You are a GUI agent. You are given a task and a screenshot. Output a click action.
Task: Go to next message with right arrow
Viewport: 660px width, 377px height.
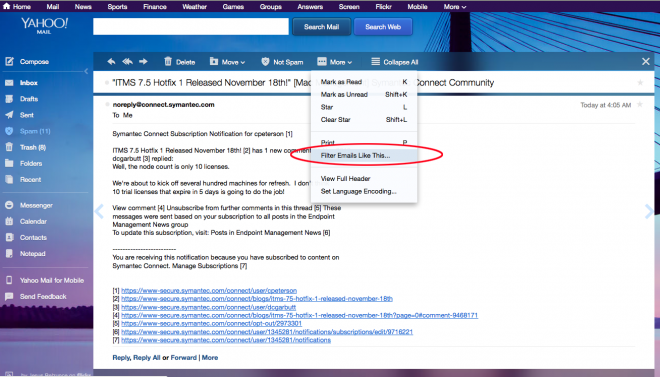(649, 211)
